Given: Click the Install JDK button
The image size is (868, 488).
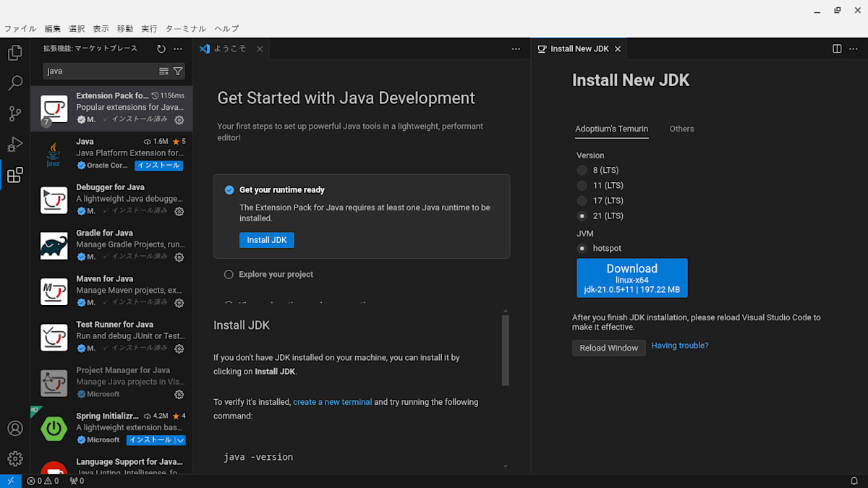Looking at the screenshot, I should [267, 240].
